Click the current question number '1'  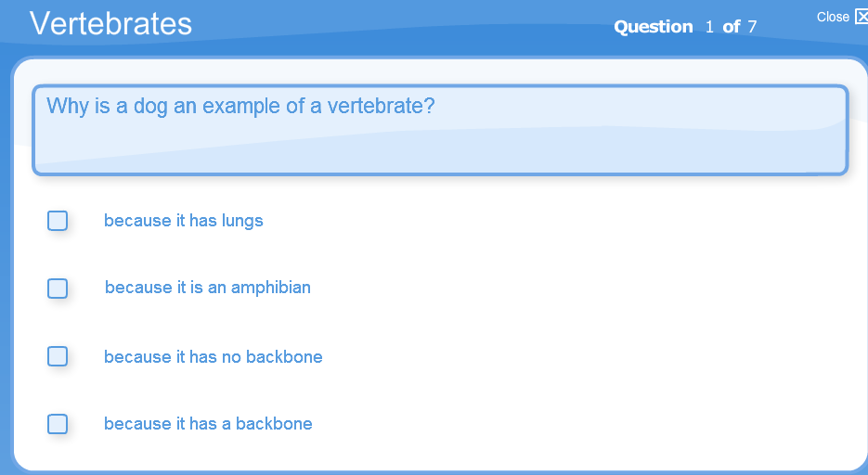[709, 27]
